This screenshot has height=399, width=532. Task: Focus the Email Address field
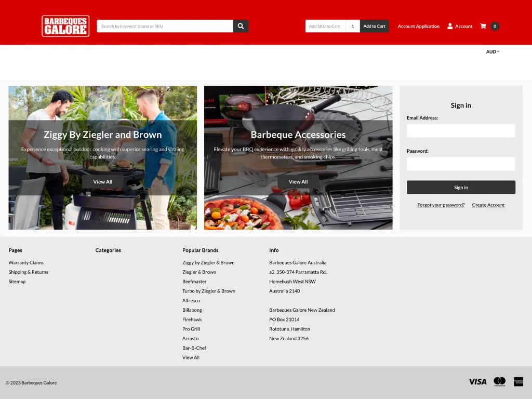pyautogui.click(x=461, y=131)
